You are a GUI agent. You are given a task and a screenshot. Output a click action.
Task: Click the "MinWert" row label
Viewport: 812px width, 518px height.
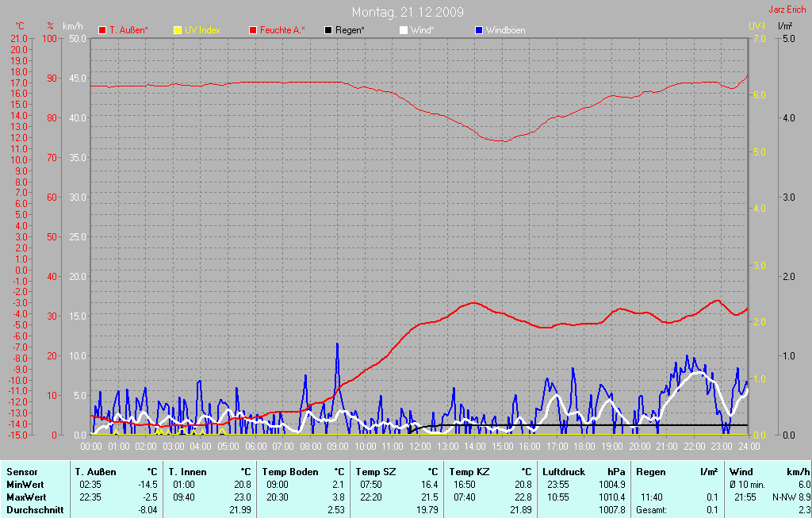pos(25,485)
